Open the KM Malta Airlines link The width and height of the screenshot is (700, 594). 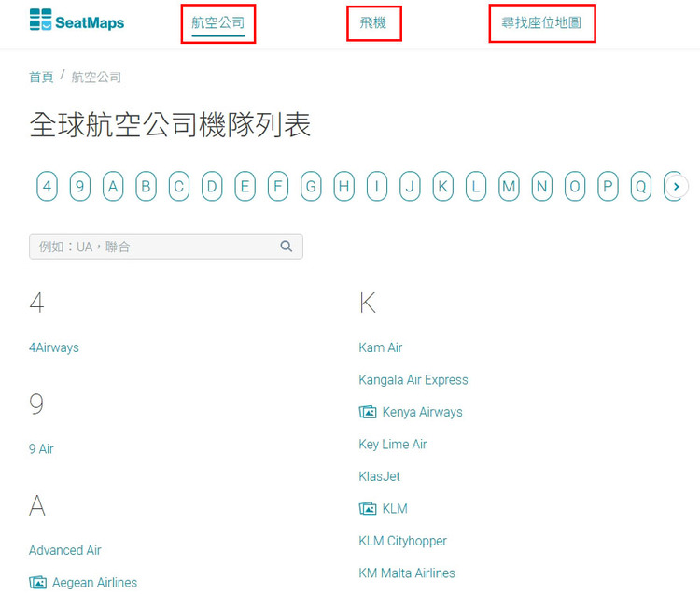pyautogui.click(x=407, y=573)
